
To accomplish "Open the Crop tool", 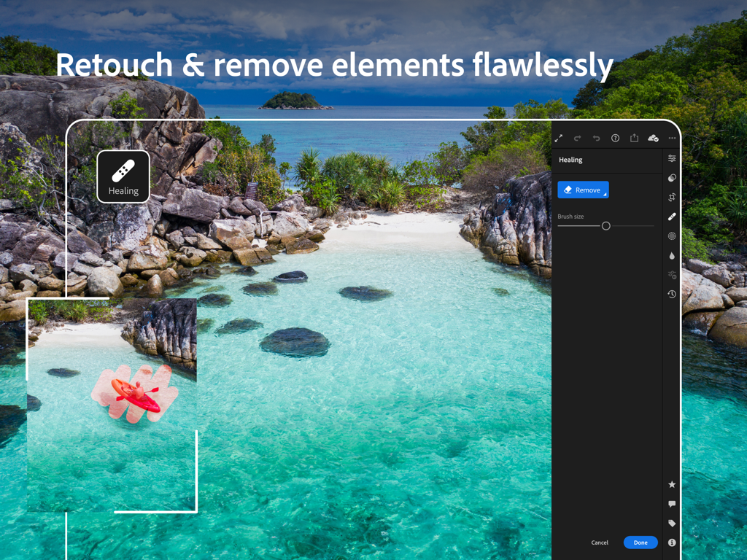I will [x=671, y=197].
